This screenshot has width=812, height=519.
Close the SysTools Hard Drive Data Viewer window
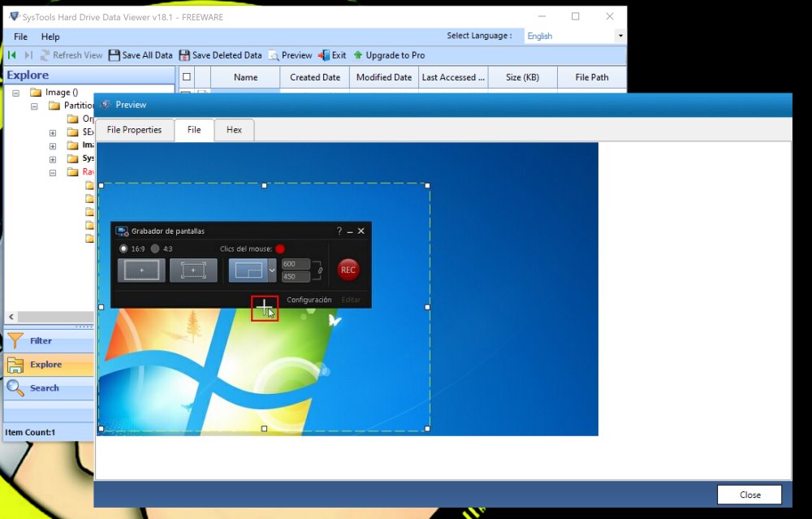click(610, 16)
